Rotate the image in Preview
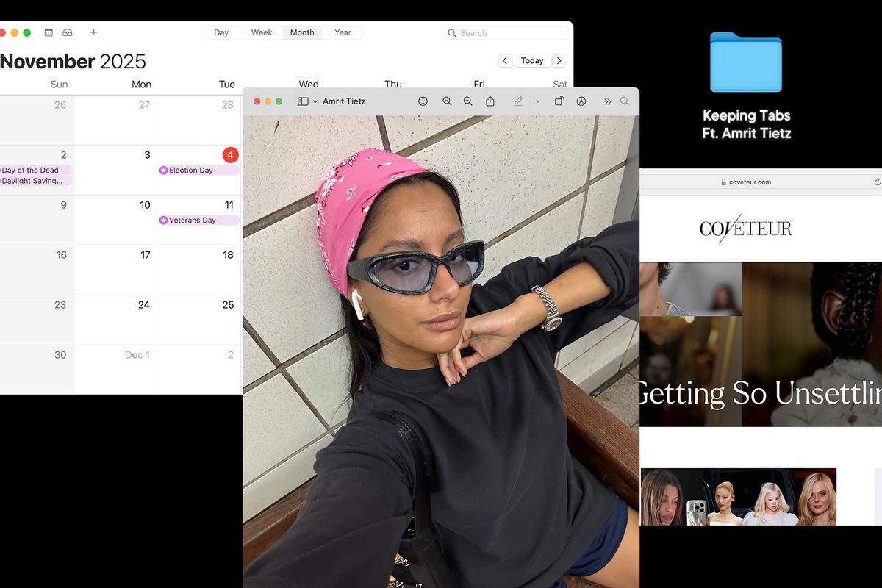The width and height of the screenshot is (882, 588). point(559,101)
